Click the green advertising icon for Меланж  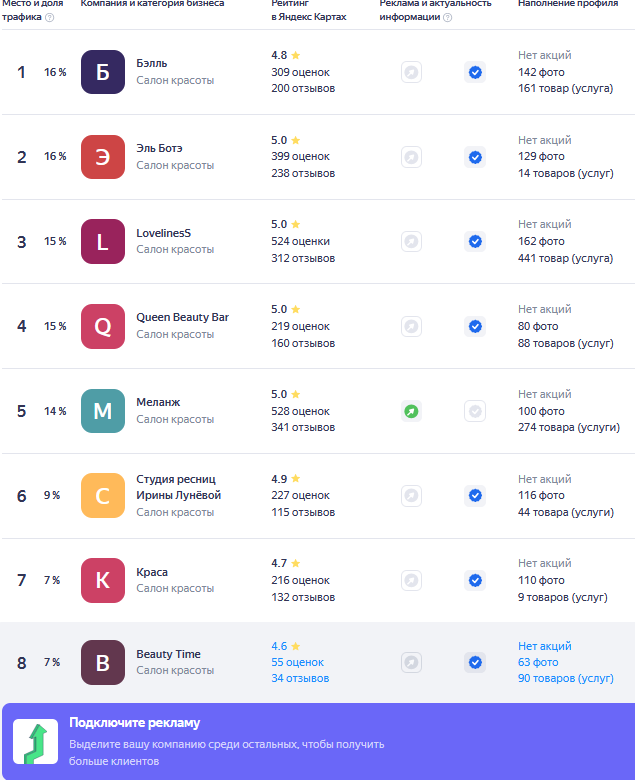pyautogui.click(x=411, y=411)
